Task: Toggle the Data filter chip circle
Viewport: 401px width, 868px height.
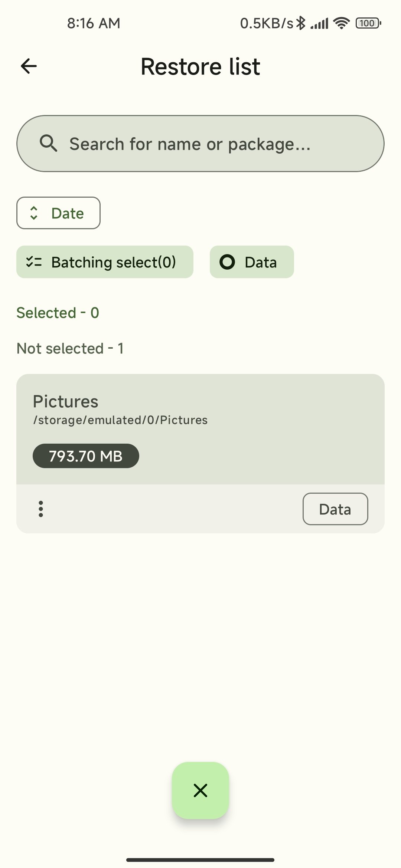Action: 227,262
